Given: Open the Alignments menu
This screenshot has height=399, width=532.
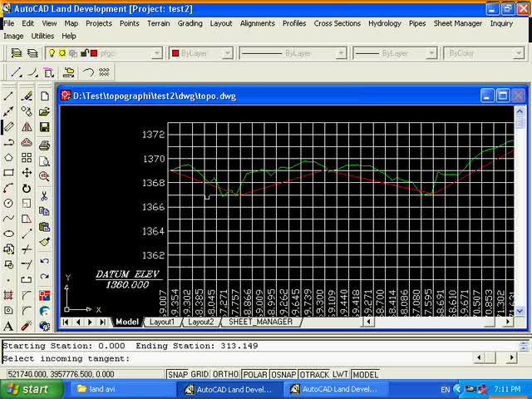Looking at the screenshot, I should point(257,23).
